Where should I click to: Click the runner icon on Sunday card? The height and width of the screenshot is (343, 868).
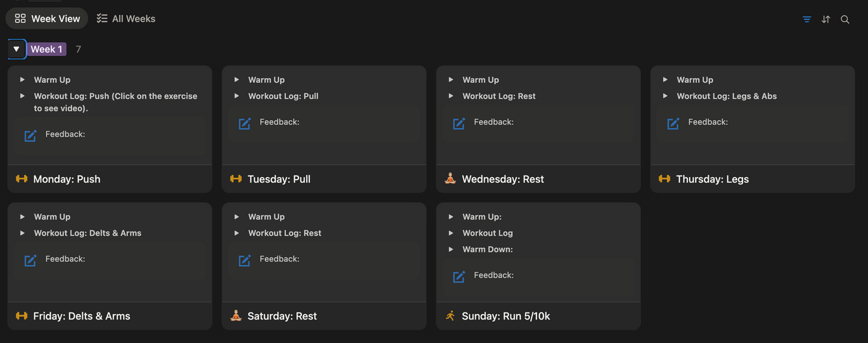[450, 316]
